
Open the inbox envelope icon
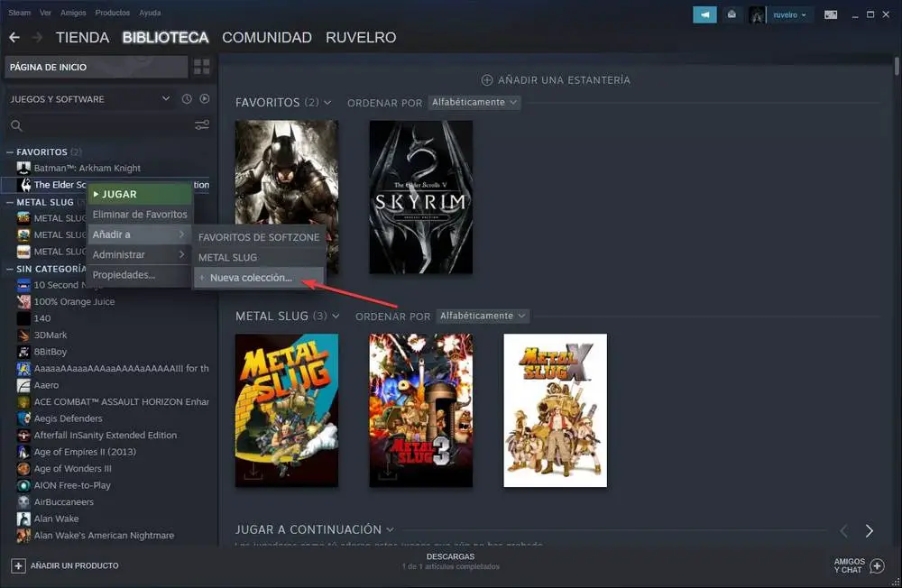[732, 15]
